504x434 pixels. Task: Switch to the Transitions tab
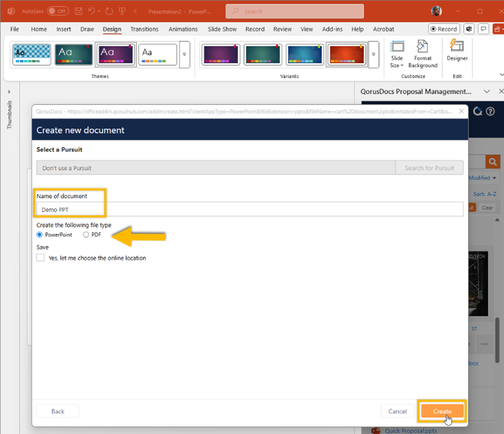(144, 29)
